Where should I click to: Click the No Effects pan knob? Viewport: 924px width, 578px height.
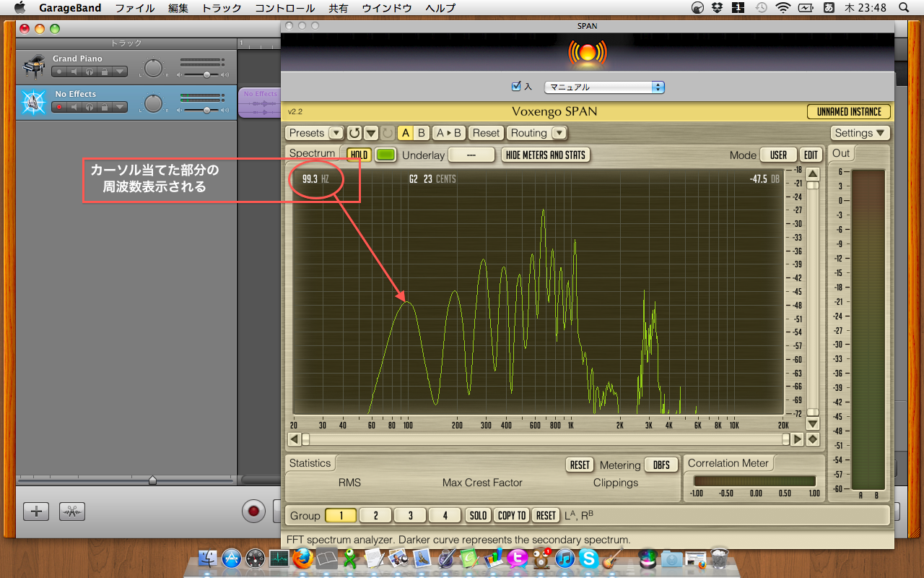[x=153, y=104]
